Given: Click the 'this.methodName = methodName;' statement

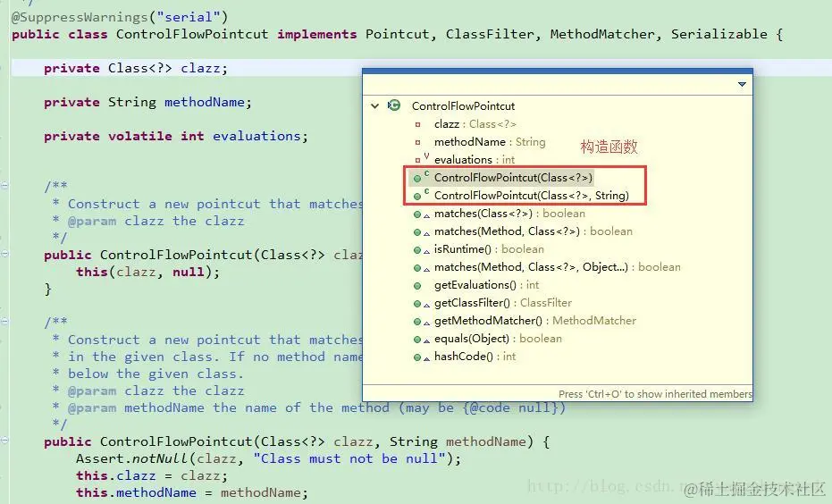Looking at the screenshot, I should coord(191,493).
